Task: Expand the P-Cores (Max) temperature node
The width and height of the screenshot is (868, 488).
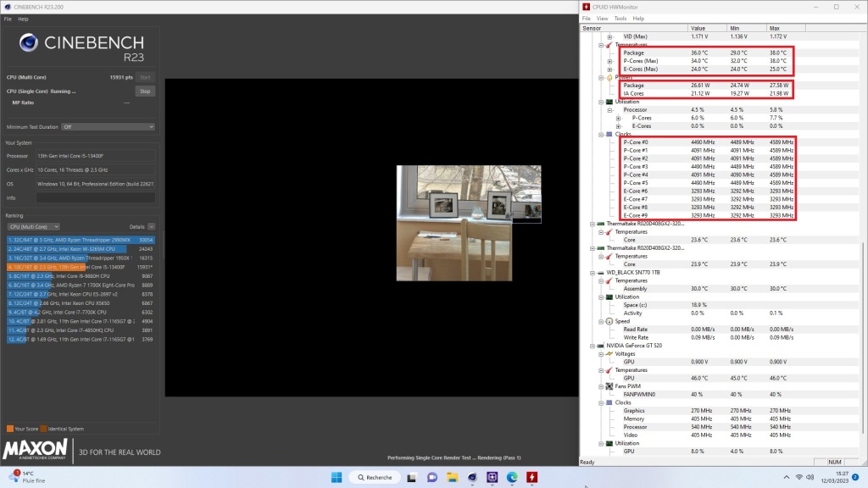Action: click(x=609, y=61)
